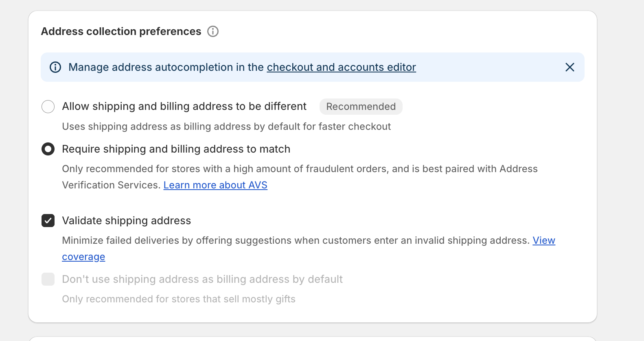Select the Require shipping and billing match radio button
This screenshot has height=341, width=644.
48,149
